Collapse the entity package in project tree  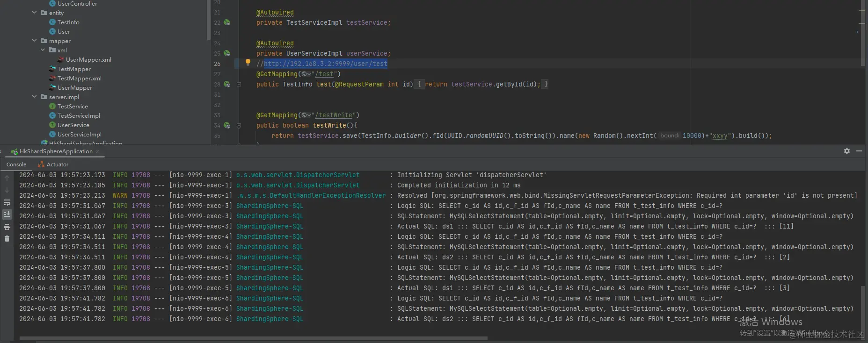(x=34, y=13)
